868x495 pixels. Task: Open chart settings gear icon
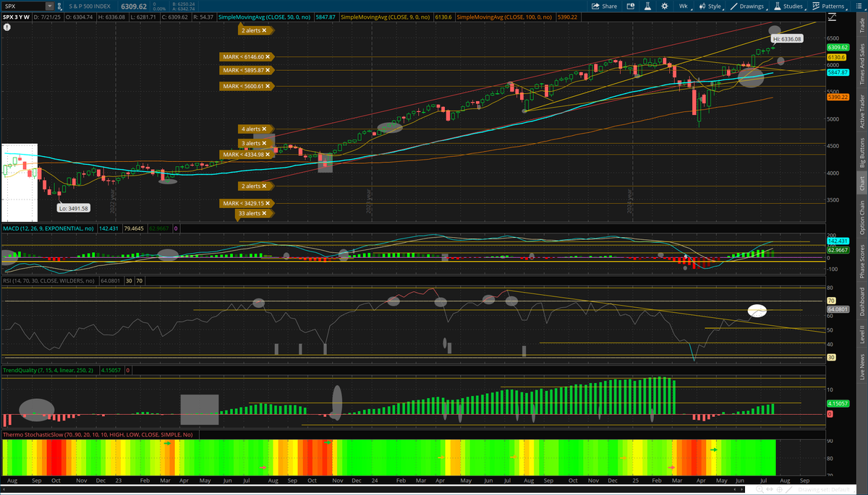[x=665, y=6]
